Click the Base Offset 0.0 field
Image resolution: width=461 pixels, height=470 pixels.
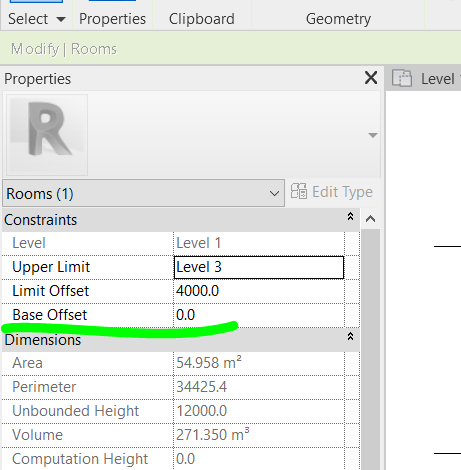pyautogui.click(x=259, y=315)
